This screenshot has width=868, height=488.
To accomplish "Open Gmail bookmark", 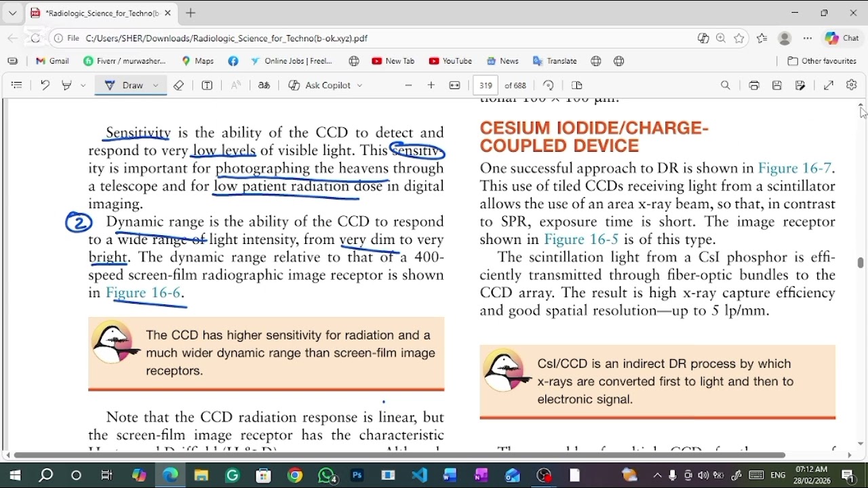I will pos(52,61).
